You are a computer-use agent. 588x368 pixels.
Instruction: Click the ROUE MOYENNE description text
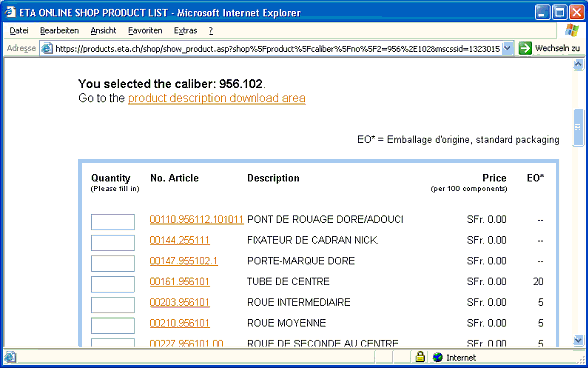[286, 323]
